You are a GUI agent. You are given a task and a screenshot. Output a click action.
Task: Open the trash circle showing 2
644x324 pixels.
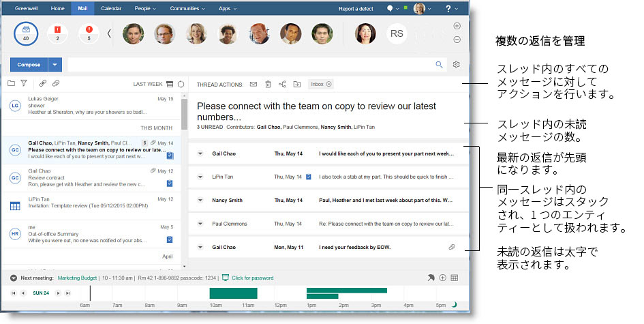pyautogui.click(x=57, y=33)
